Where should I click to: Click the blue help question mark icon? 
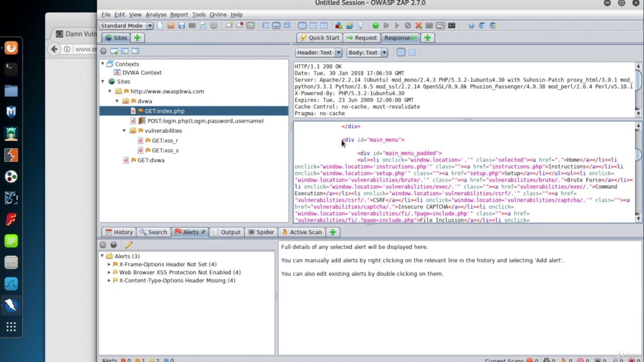[x=471, y=26]
